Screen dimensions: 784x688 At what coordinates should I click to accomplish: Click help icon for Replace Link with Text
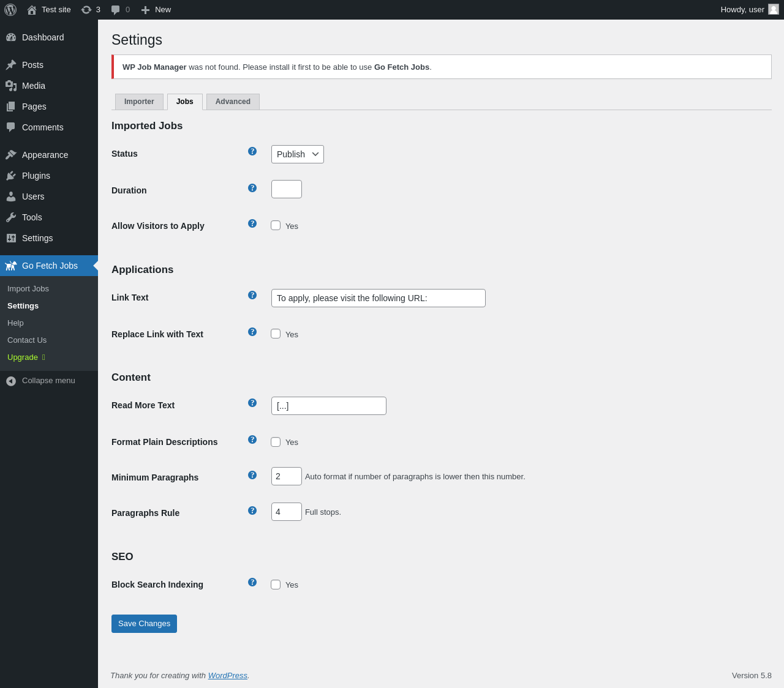tap(252, 332)
